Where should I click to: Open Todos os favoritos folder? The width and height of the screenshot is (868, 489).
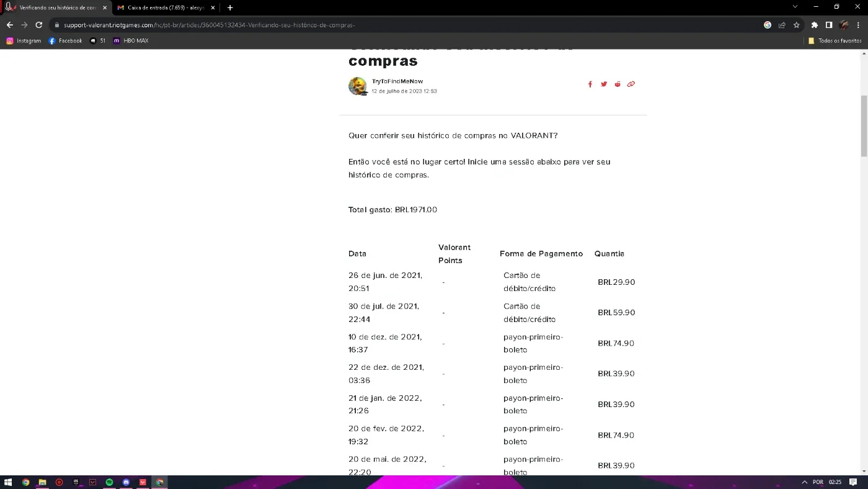pyautogui.click(x=835, y=41)
